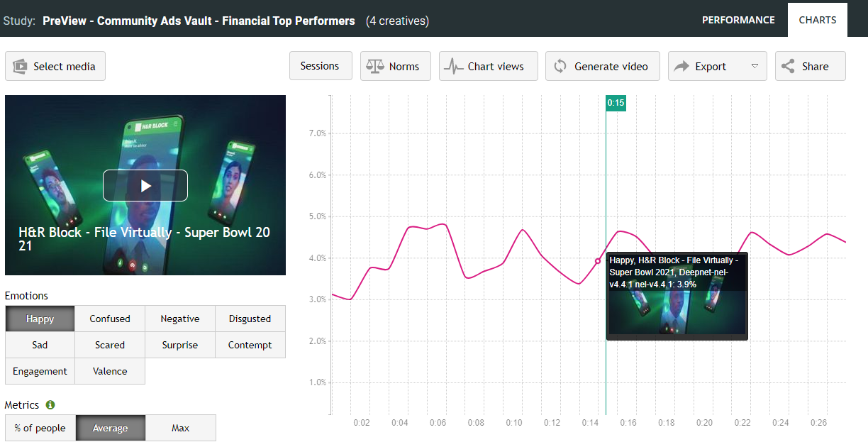868x442 pixels.
Task: Click the video title H&R Block - File Virtually
Action: point(145,239)
